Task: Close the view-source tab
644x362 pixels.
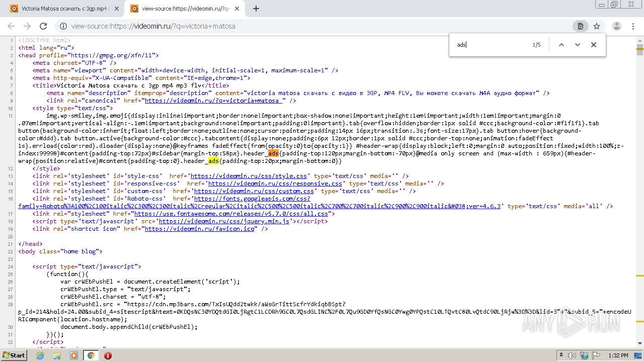Action: [237, 9]
